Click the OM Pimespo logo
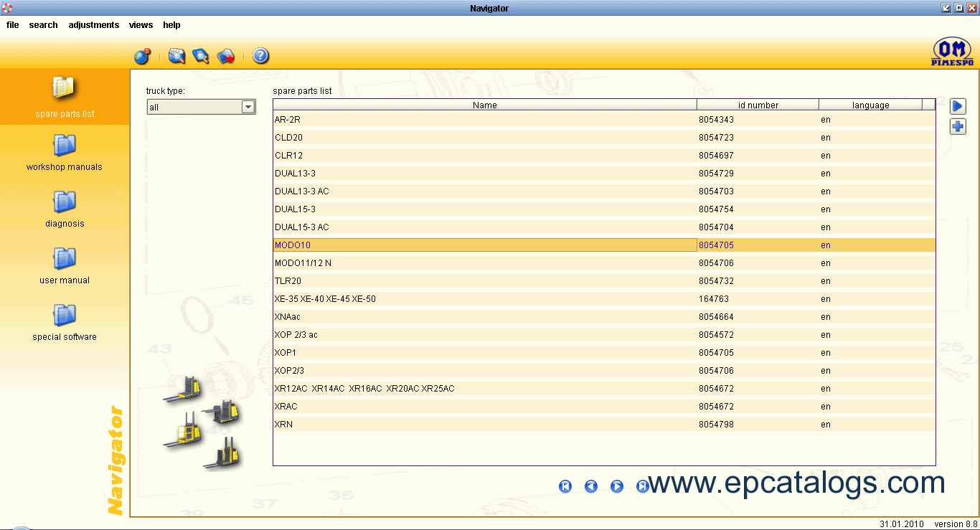 (x=952, y=52)
